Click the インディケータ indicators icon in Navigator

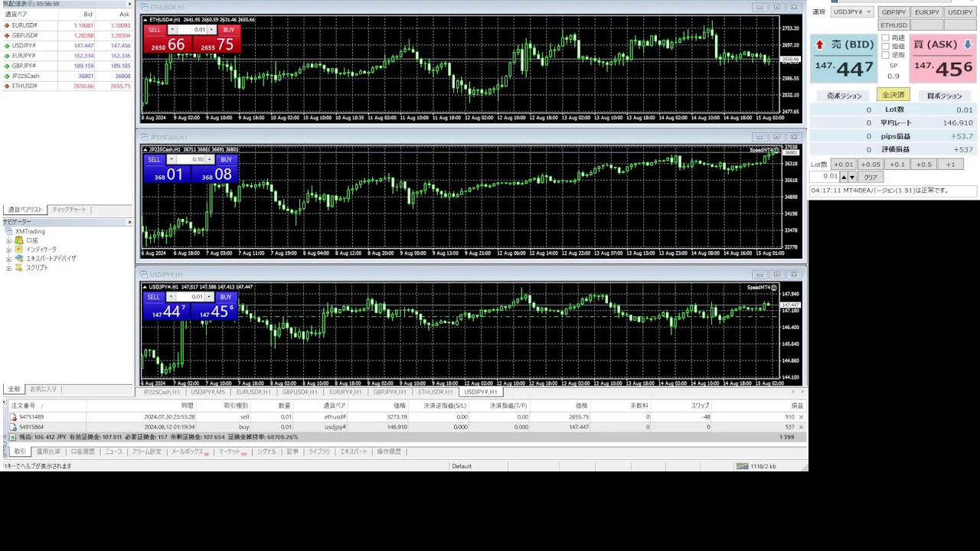point(19,249)
